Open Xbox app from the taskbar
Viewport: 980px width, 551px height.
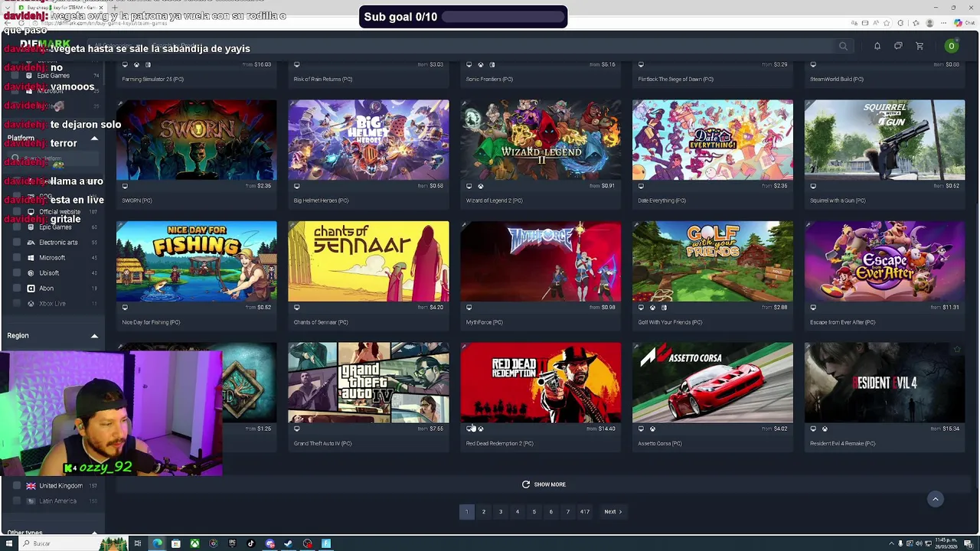194,544
